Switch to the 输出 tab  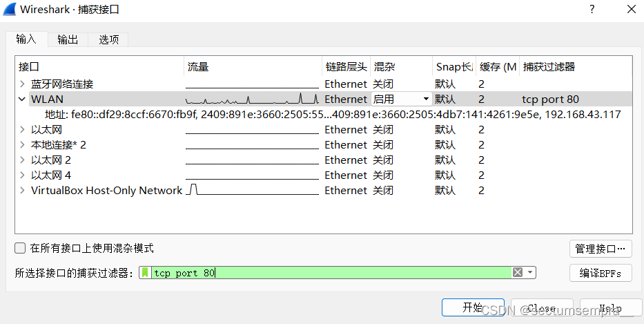pyautogui.click(x=68, y=39)
